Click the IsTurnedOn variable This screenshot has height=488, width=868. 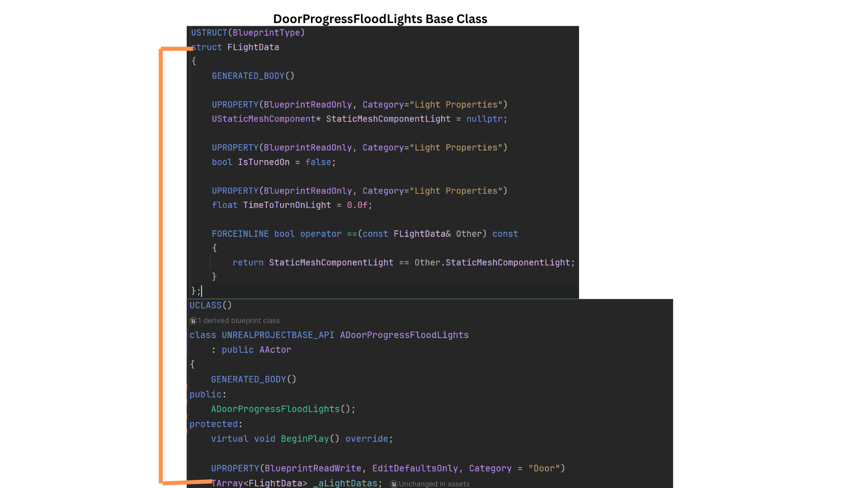point(264,162)
